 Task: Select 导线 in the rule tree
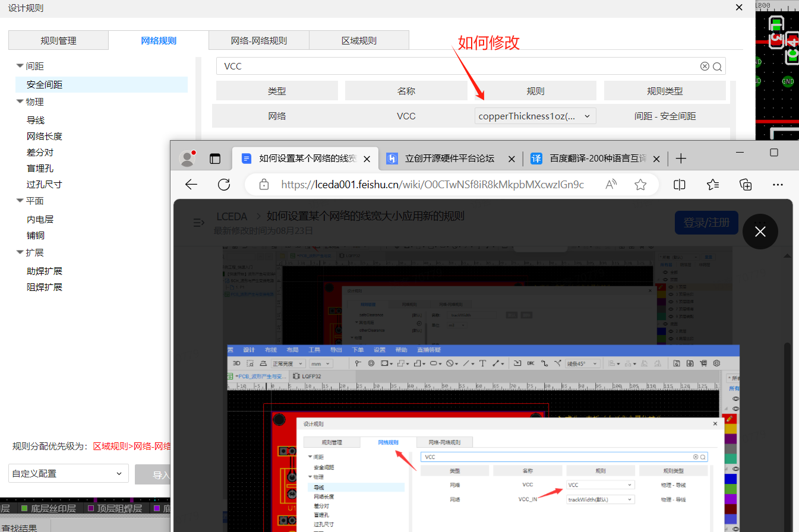point(36,120)
